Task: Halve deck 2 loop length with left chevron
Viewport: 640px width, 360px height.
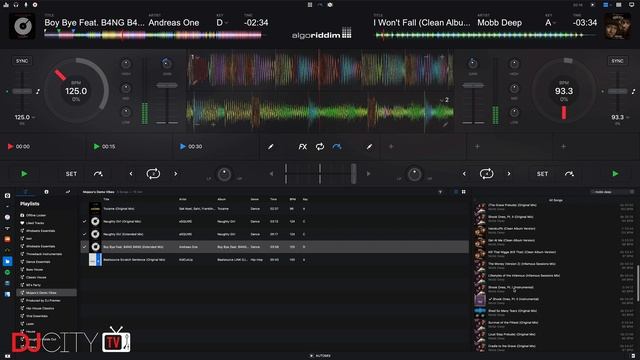Action: click(464, 174)
